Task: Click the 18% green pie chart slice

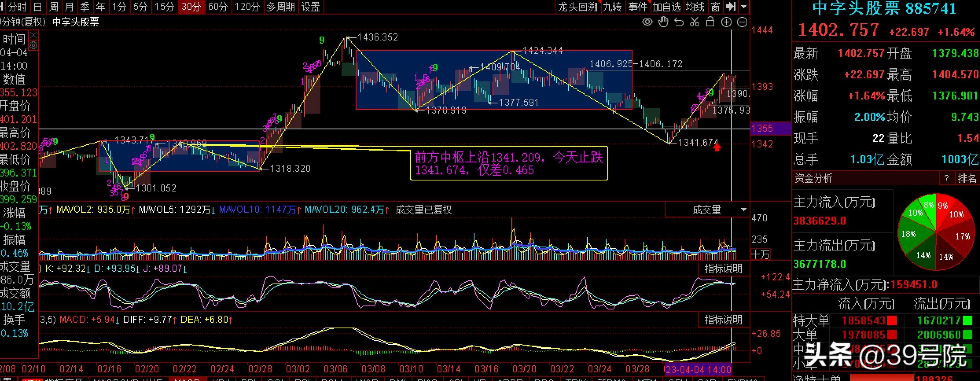Action: point(909,234)
